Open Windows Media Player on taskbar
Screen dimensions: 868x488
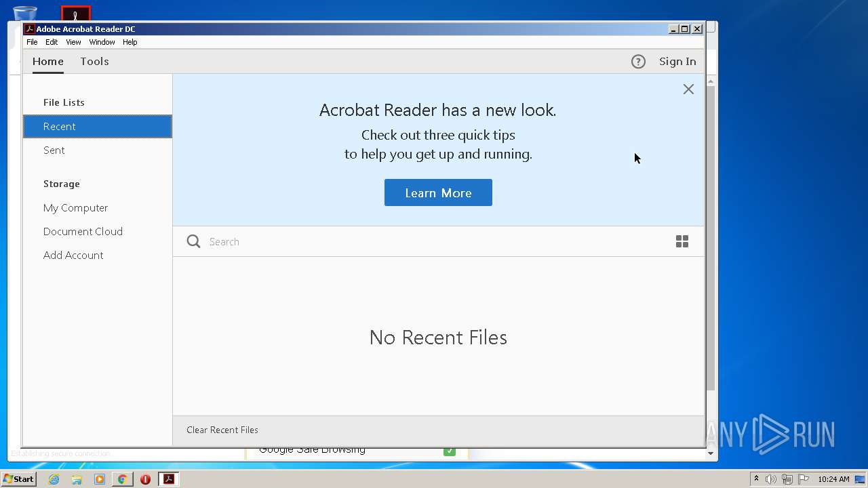click(x=100, y=479)
